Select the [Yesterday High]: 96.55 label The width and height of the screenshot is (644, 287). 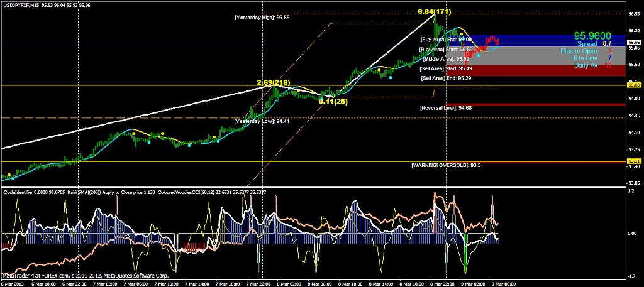262,18
